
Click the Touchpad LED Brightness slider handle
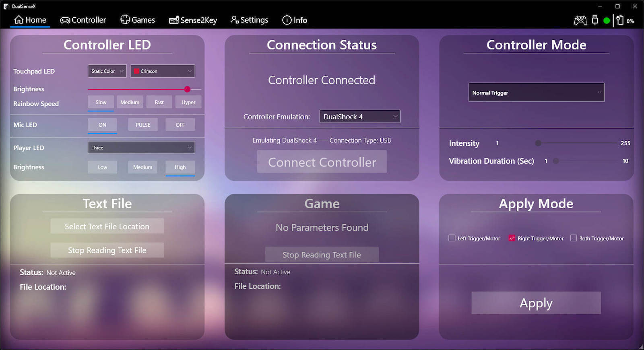tap(187, 89)
